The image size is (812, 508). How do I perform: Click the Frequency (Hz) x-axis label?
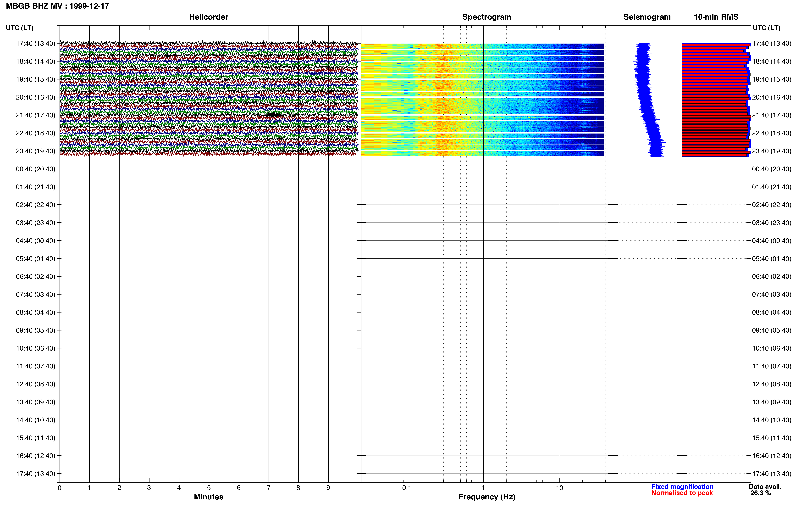487,497
